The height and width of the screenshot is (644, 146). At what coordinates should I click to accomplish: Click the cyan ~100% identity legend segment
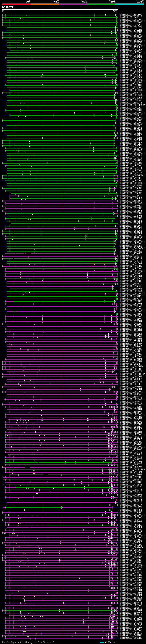130,4
